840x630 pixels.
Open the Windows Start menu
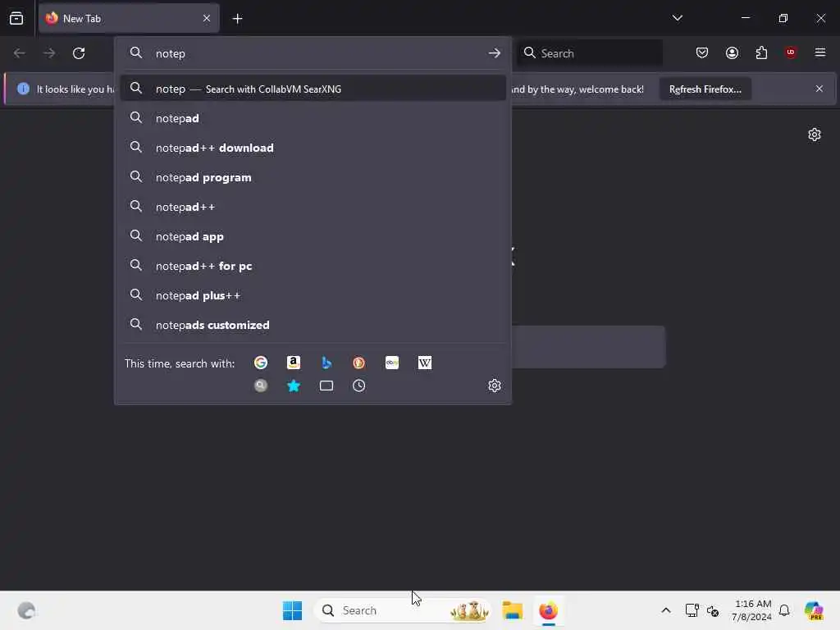pos(293,610)
